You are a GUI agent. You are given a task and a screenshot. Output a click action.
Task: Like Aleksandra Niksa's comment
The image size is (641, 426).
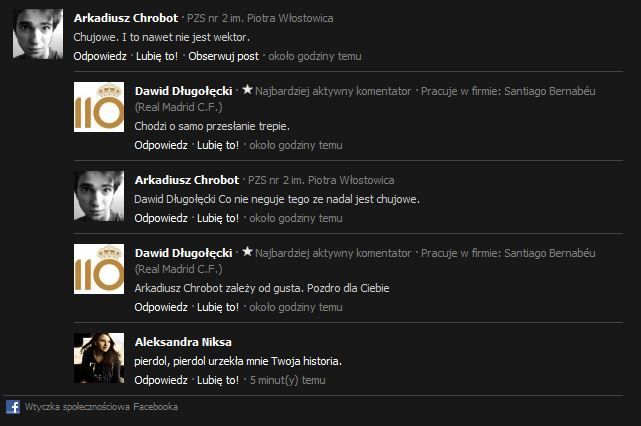pos(217,380)
